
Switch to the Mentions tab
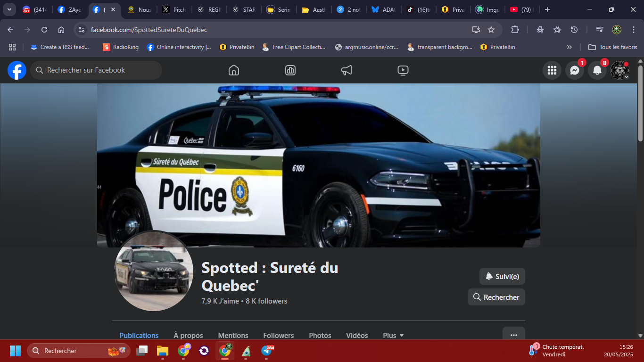tap(233, 335)
